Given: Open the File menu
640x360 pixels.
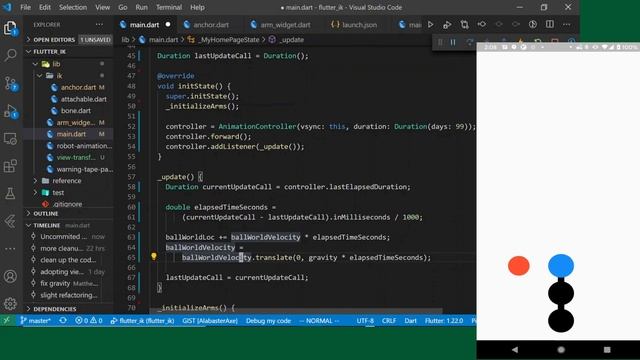Looking at the screenshot, I should (25, 7).
